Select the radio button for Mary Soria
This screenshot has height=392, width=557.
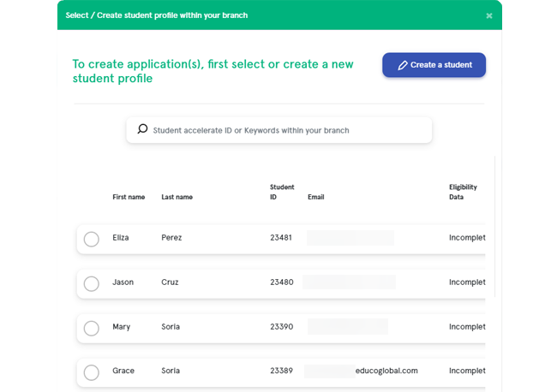[x=92, y=328]
